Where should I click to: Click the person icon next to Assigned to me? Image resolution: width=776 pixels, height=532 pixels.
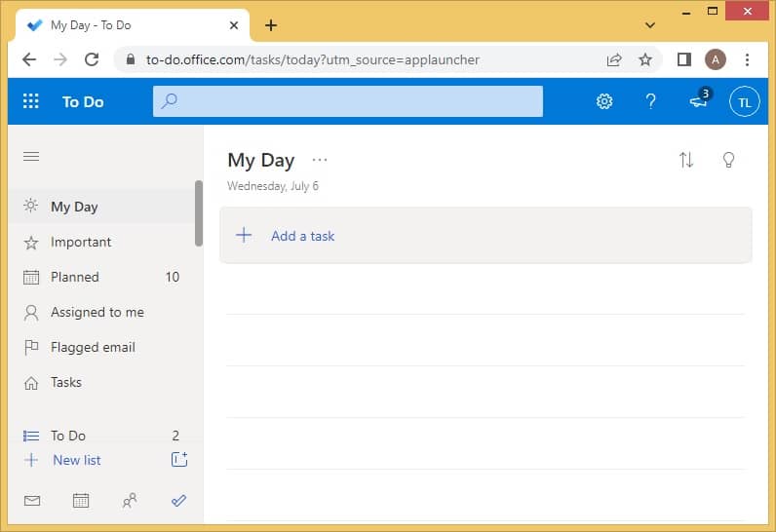click(x=31, y=313)
